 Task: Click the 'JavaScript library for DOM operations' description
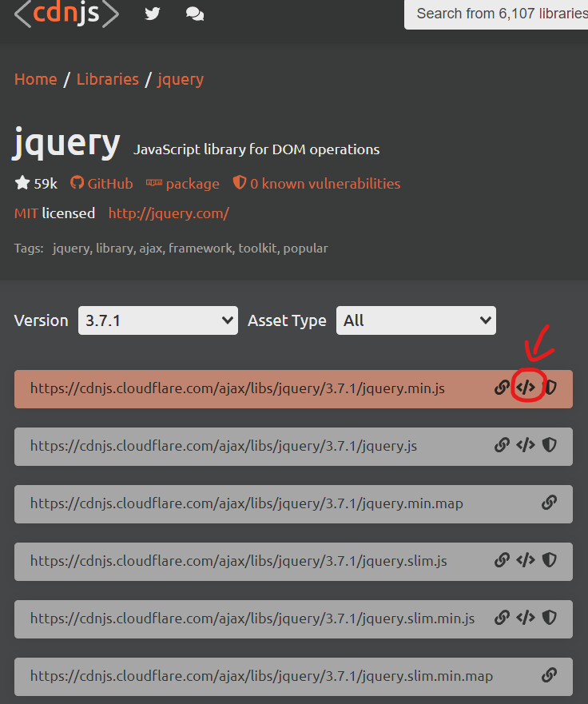[256, 149]
